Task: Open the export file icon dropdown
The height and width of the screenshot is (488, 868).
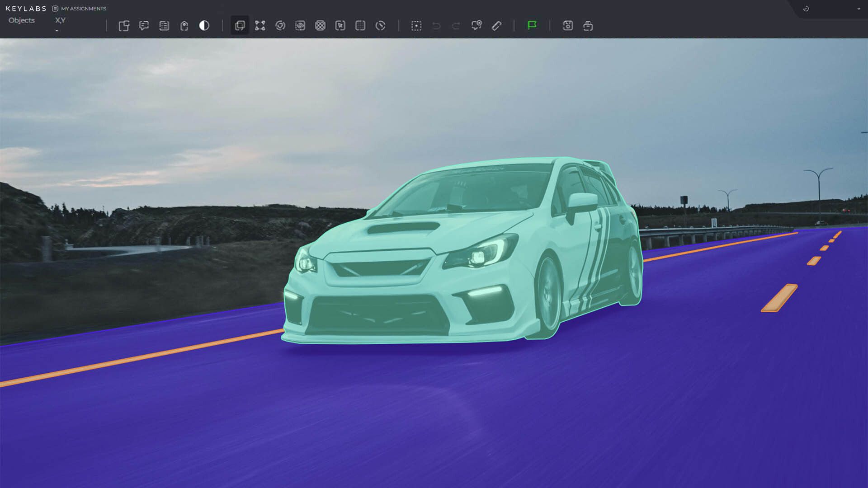Action: click(124, 26)
